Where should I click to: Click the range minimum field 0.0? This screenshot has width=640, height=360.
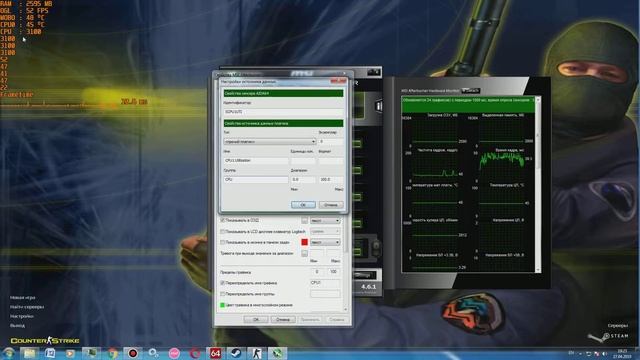tap(303, 180)
